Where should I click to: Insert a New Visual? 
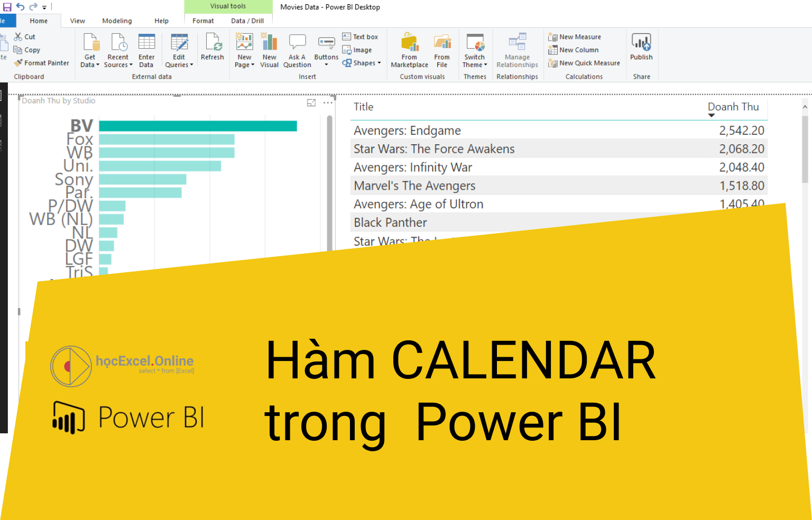tap(269, 50)
